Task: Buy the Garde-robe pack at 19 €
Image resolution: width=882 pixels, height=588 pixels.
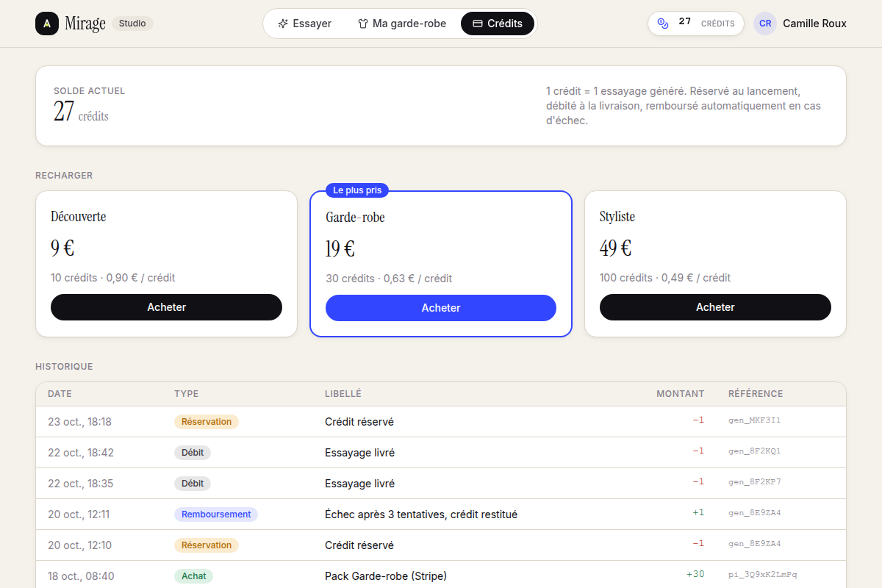Action: tap(441, 308)
